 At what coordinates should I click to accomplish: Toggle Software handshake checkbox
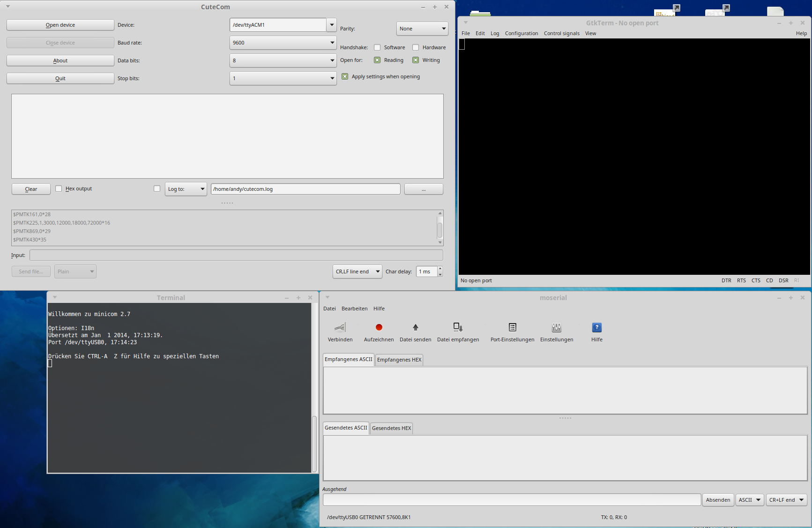point(377,47)
